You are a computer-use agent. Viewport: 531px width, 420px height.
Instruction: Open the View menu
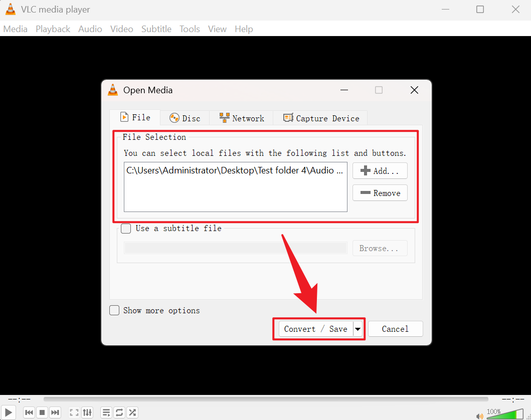click(217, 29)
